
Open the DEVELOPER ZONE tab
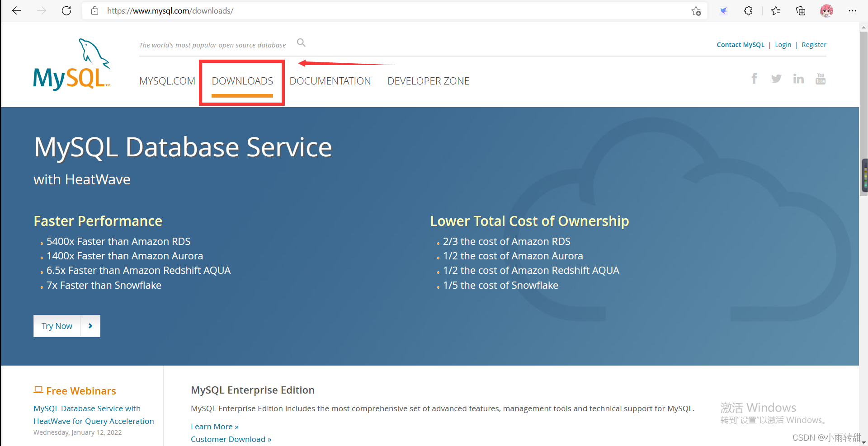pyautogui.click(x=428, y=81)
